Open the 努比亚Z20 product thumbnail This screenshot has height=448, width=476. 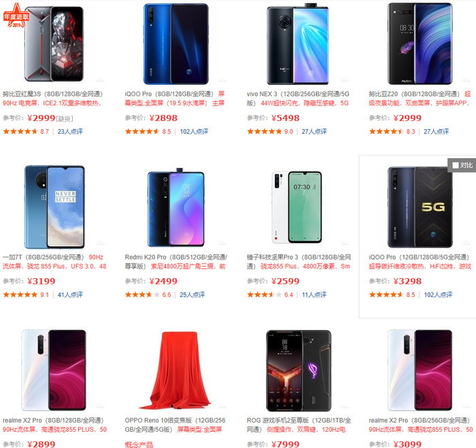(x=420, y=44)
